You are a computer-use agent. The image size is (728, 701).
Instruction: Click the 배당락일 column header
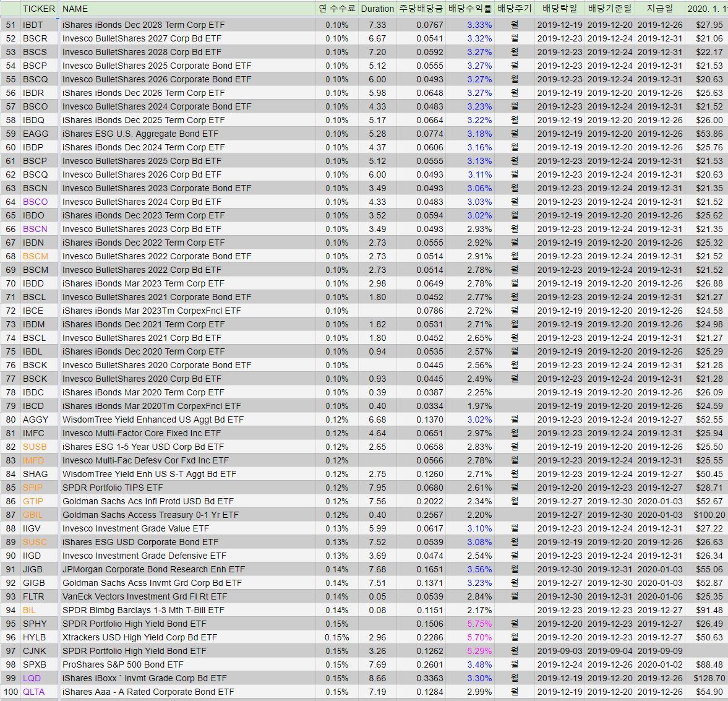click(x=560, y=9)
